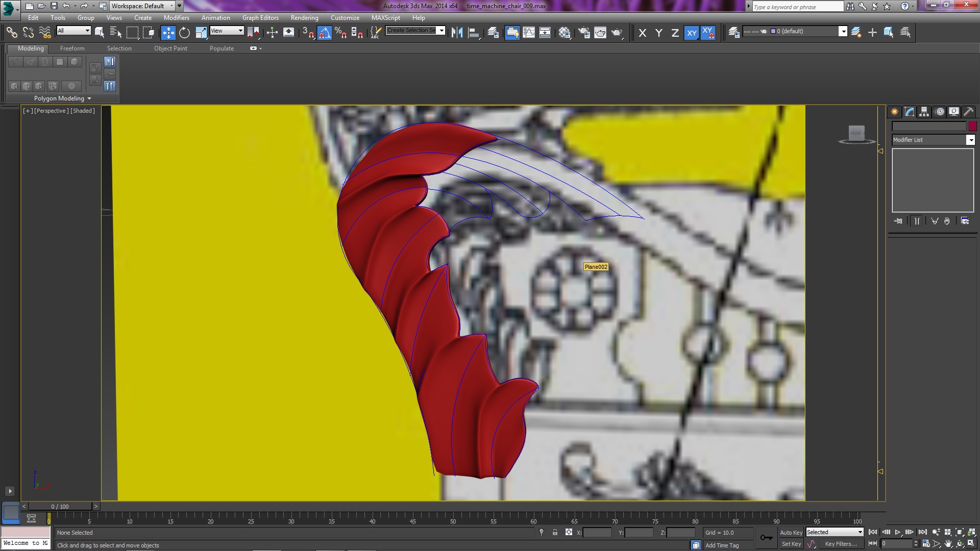
Task: Open the layer 0 (default) dropdown
Action: click(843, 31)
